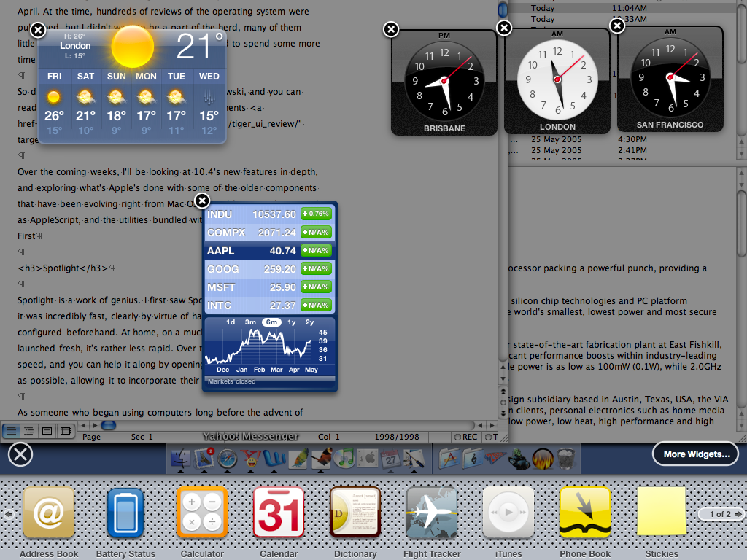This screenshot has width=747, height=560.
Task: Close the weather widget
Action: (38, 31)
